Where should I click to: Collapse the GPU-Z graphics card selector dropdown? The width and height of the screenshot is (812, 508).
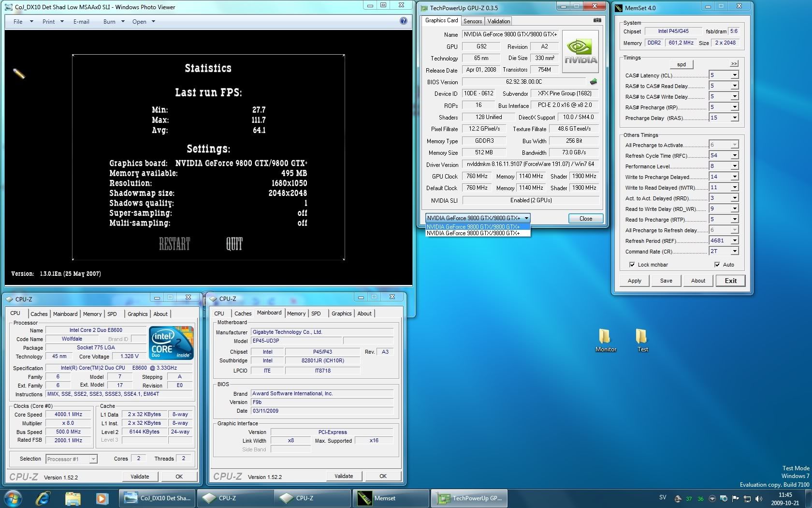pyautogui.click(x=526, y=218)
